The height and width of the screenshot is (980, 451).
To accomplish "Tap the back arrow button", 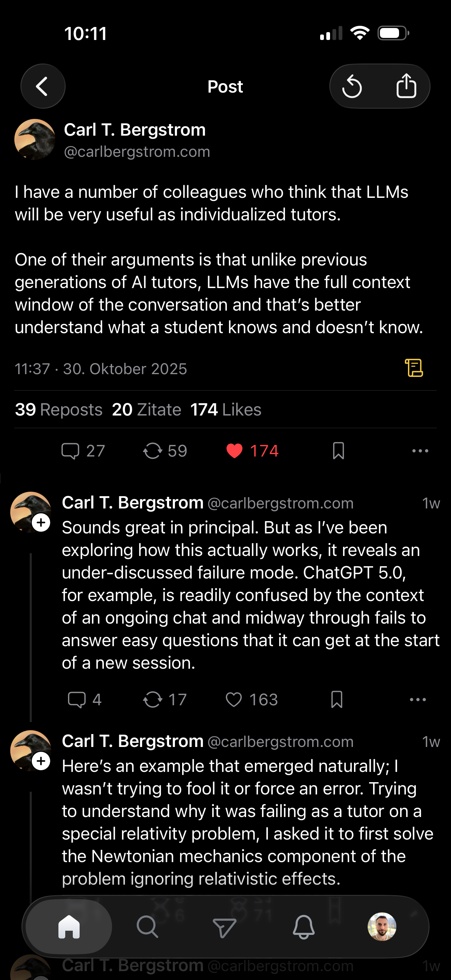I will click(x=43, y=86).
